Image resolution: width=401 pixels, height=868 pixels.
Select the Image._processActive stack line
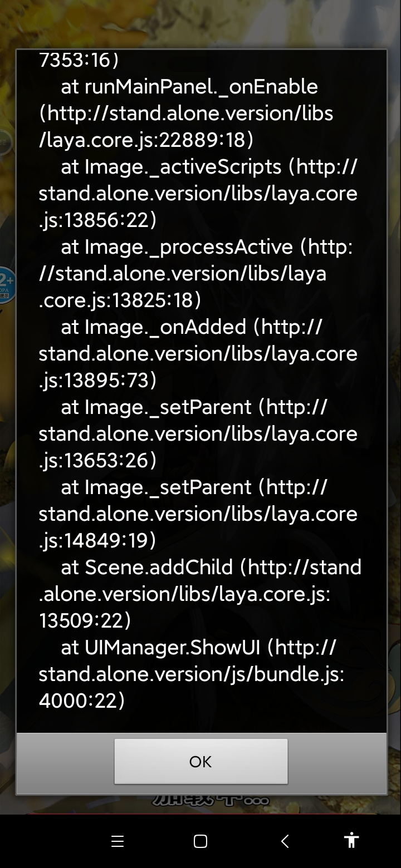(x=195, y=273)
